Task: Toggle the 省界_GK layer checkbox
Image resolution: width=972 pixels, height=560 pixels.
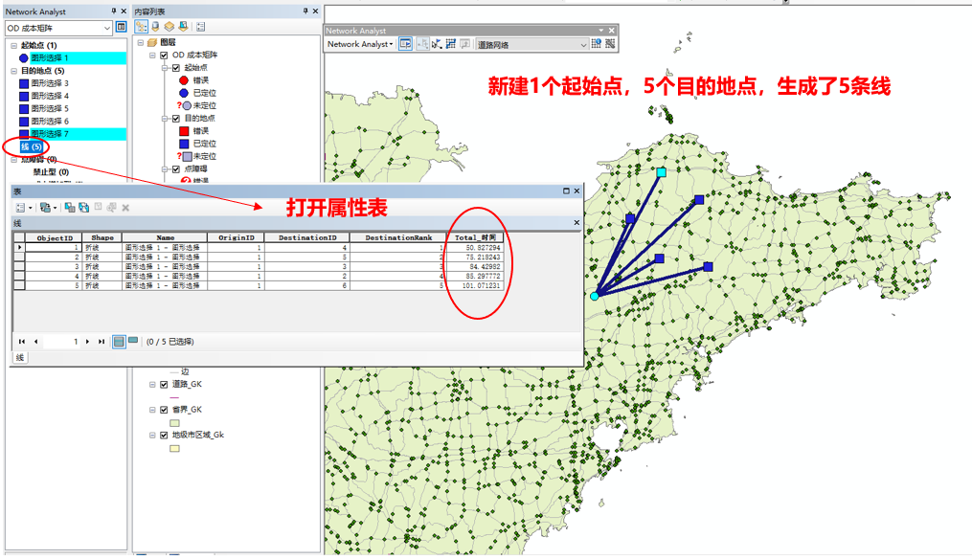Action: pos(164,410)
